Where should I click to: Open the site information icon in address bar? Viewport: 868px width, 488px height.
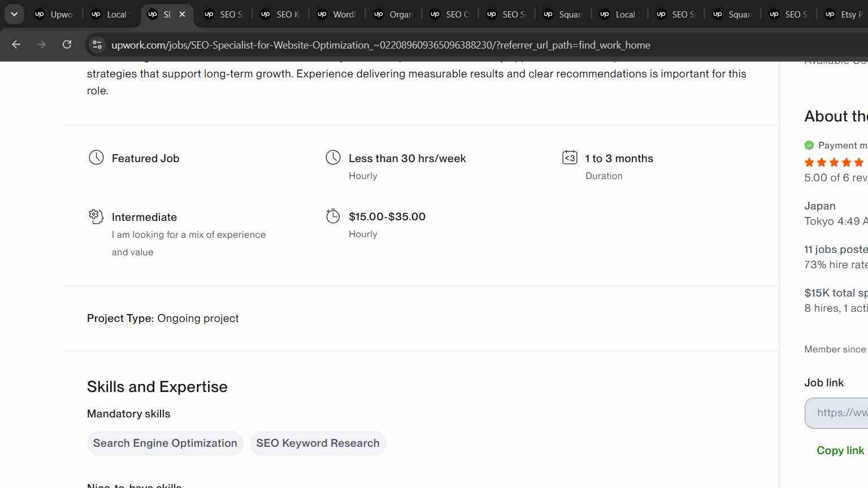coord(97,45)
